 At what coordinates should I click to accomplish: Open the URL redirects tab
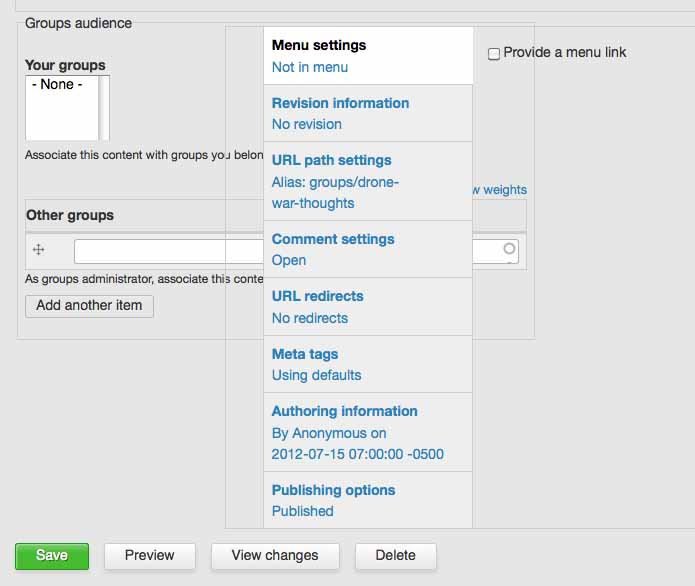click(x=368, y=307)
